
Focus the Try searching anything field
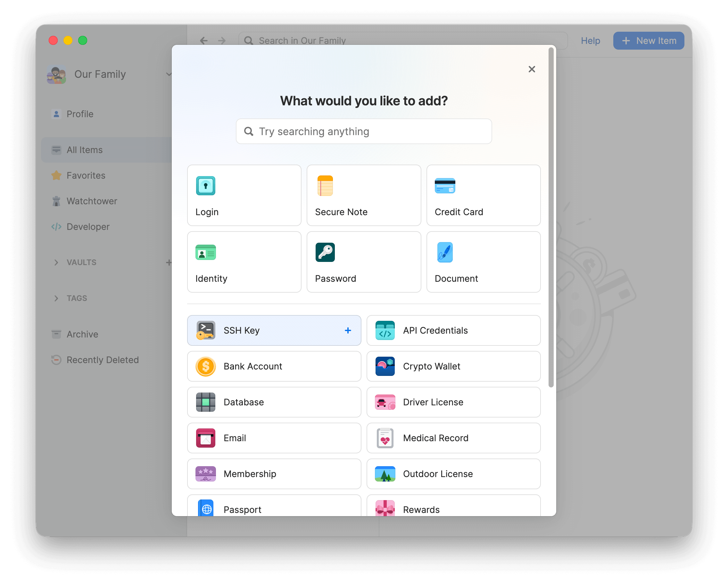coord(364,132)
